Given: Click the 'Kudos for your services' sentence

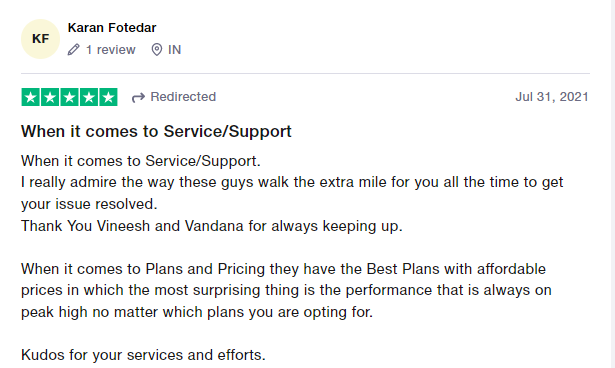Looking at the screenshot, I should [143, 355].
